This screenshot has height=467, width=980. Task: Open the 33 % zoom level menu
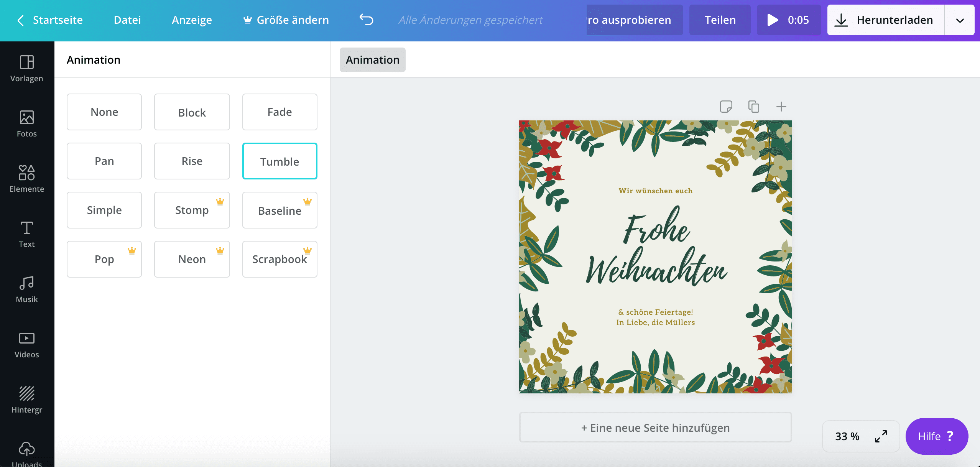tap(847, 436)
